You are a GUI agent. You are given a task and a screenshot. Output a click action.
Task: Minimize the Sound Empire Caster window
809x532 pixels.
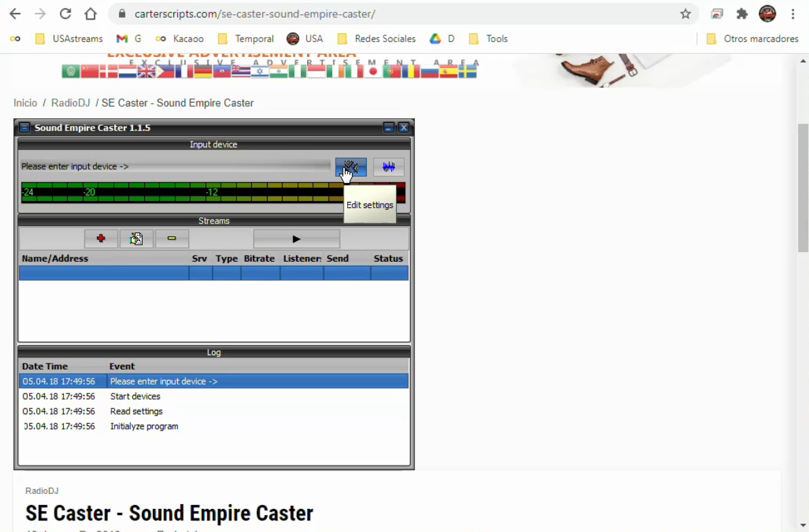click(x=389, y=128)
